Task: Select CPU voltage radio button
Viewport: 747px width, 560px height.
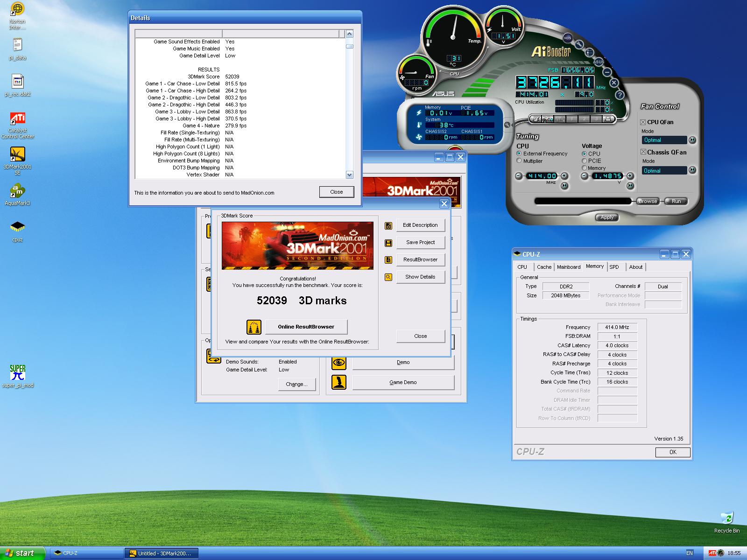Action: (584, 154)
